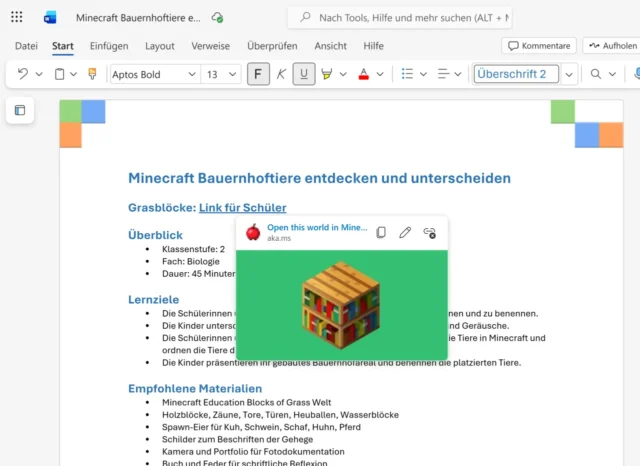
Task: Click the line 'Schilder zum Beschriften der Gehege'
Action: point(238,439)
